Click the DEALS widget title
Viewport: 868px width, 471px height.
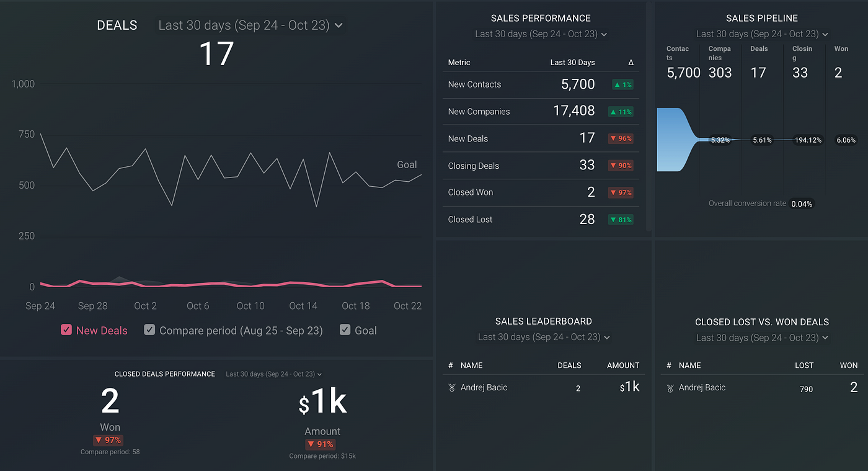[x=117, y=25]
